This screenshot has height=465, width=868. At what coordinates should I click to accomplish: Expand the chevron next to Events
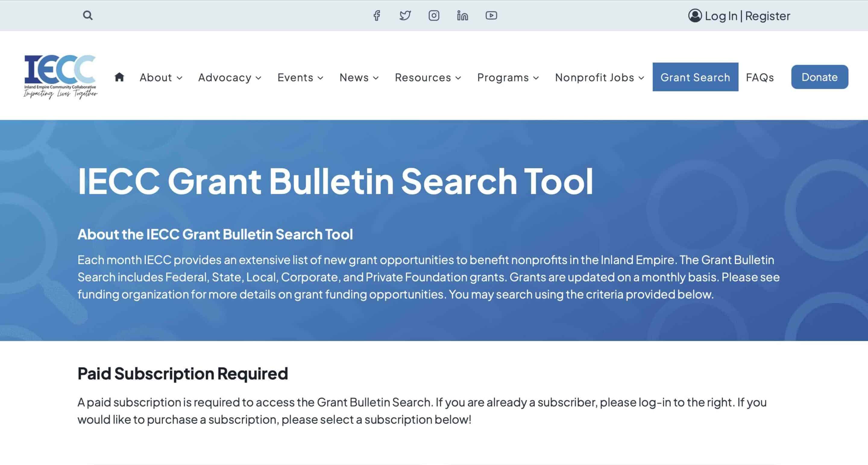(320, 78)
